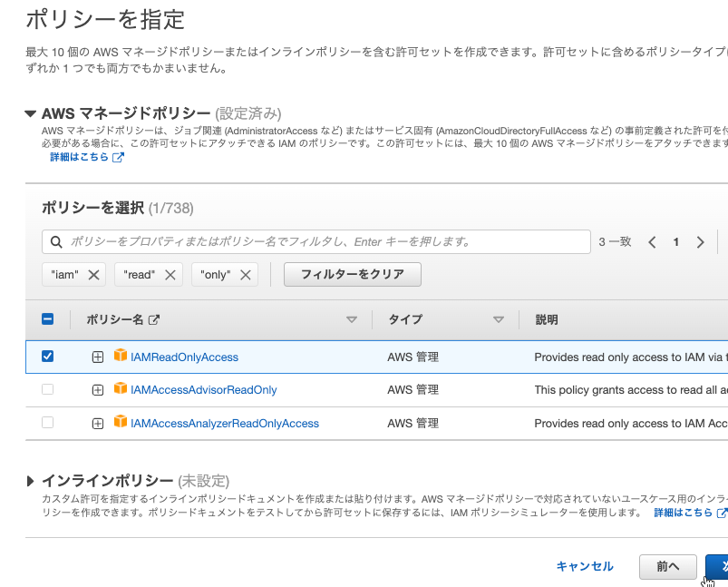Screen dimensions: 728x587
Task: Focus the policy filter search field
Action: (316, 241)
